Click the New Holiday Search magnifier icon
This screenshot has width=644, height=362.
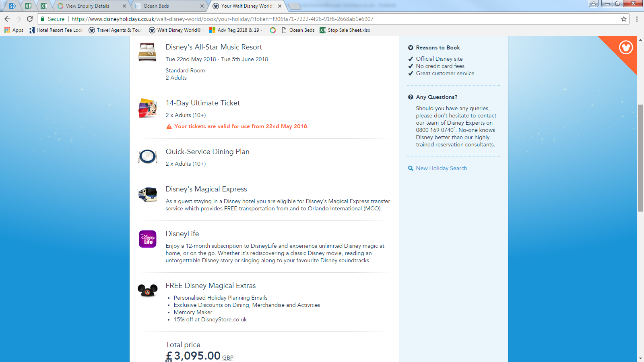click(411, 168)
